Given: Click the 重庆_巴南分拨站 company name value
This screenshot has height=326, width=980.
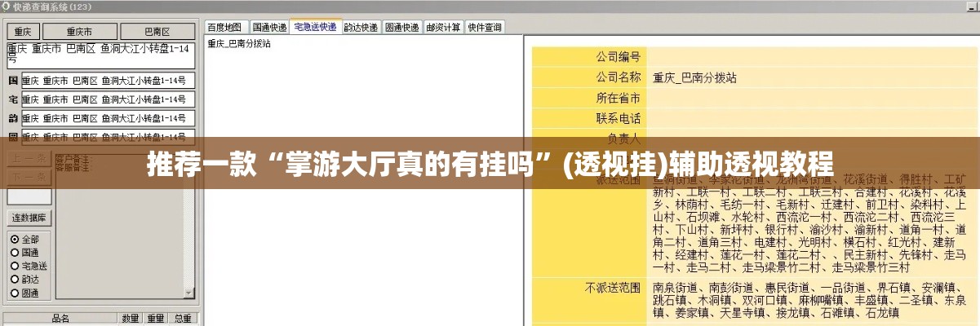Looking at the screenshot, I should 694,78.
